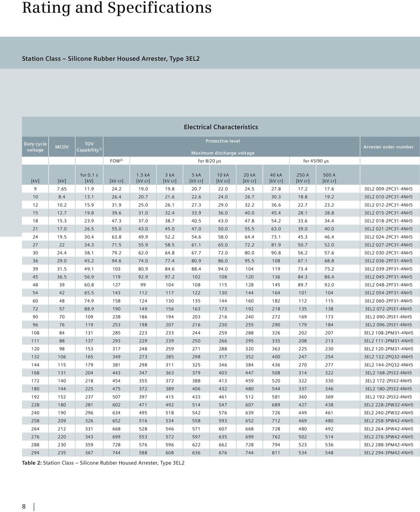Click order number '3EL2 192-2PJ32-4NH5'
420x512 pixels.
click(x=388, y=397)
